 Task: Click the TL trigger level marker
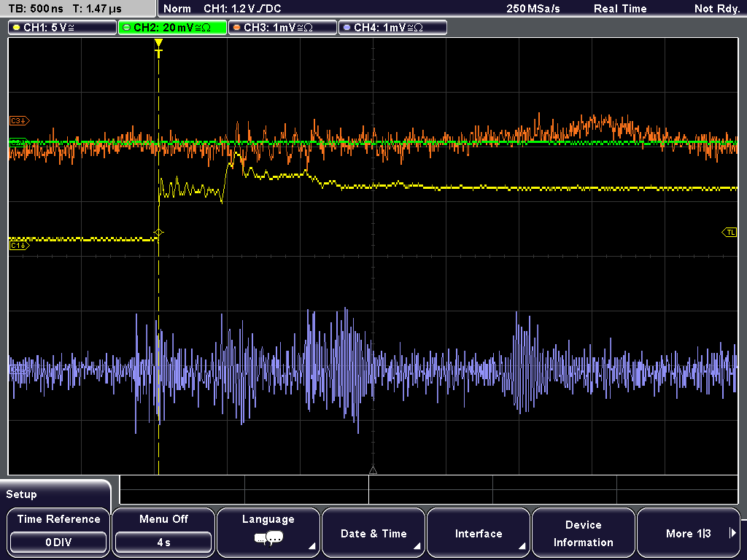click(x=729, y=233)
